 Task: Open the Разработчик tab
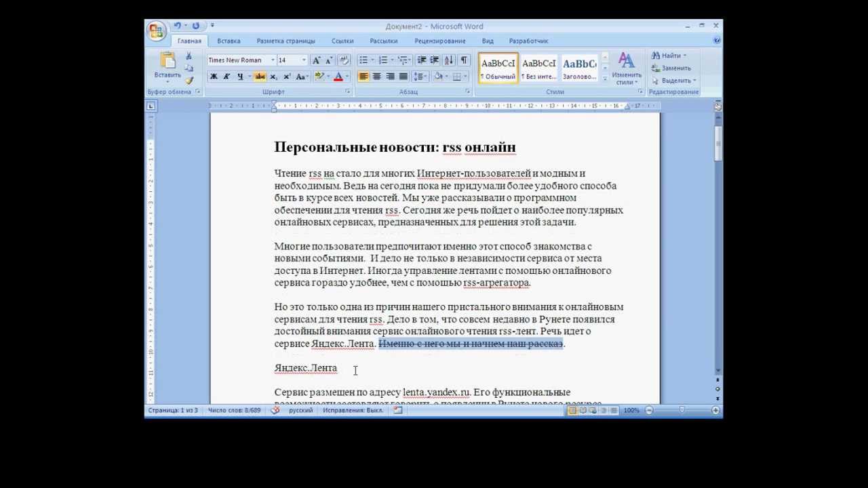528,41
